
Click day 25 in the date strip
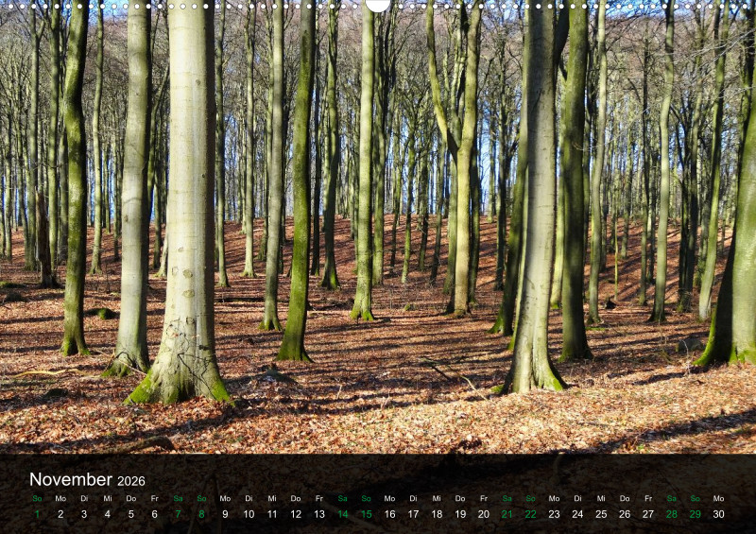click(x=601, y=514)
